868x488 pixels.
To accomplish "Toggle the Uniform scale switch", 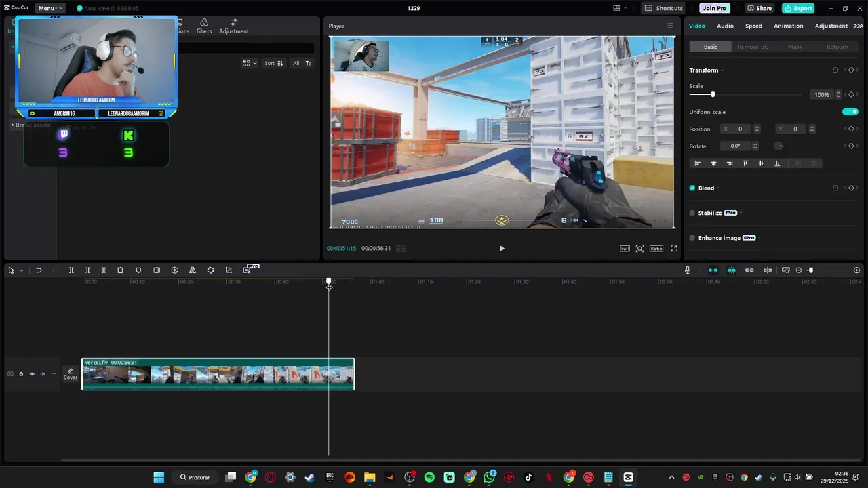I will 850,112.
